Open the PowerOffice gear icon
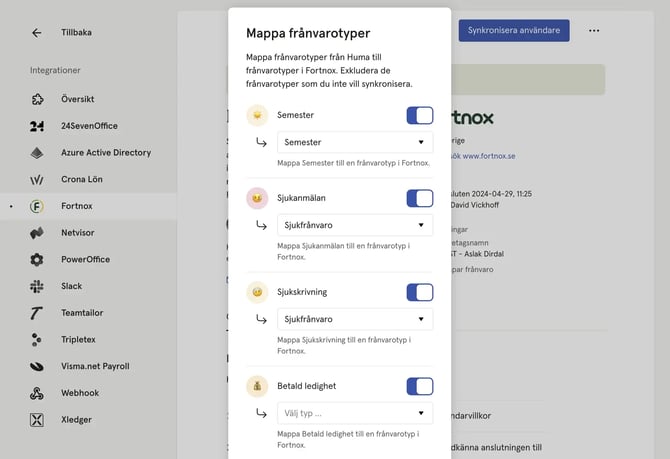This screenshot has width=670, height=459. 37,259
